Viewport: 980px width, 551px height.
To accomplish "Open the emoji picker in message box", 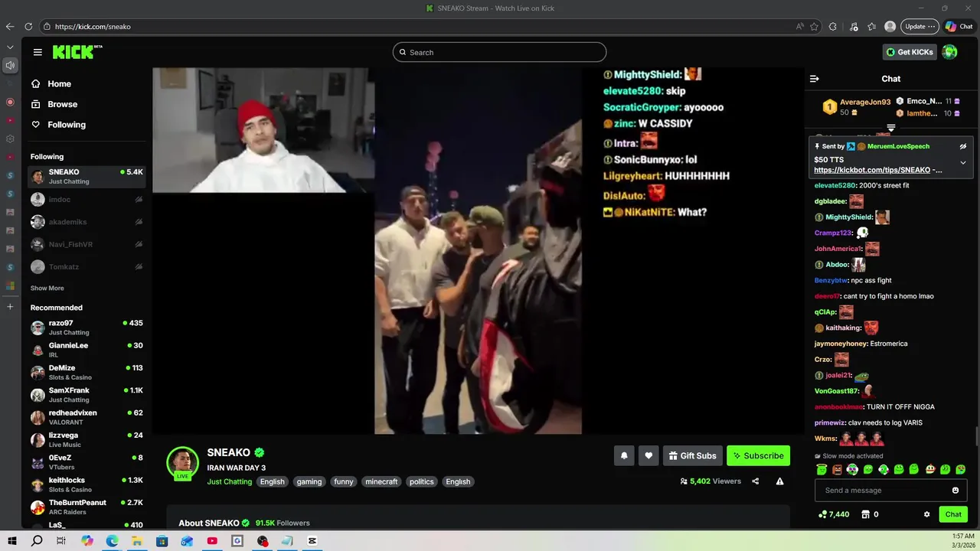I will pos(955,491).
